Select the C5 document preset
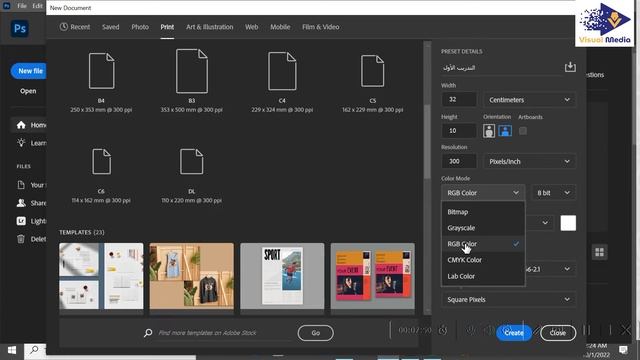640x360 pixels. (373, 71)
